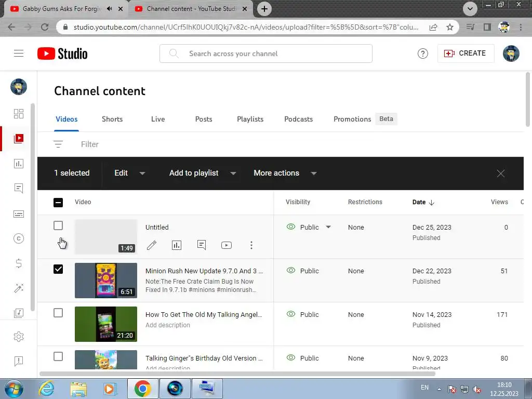The width and height of the screenshot is (532, 399).
Task: Open Send feedback icon in sidebar
Action: 19,361
